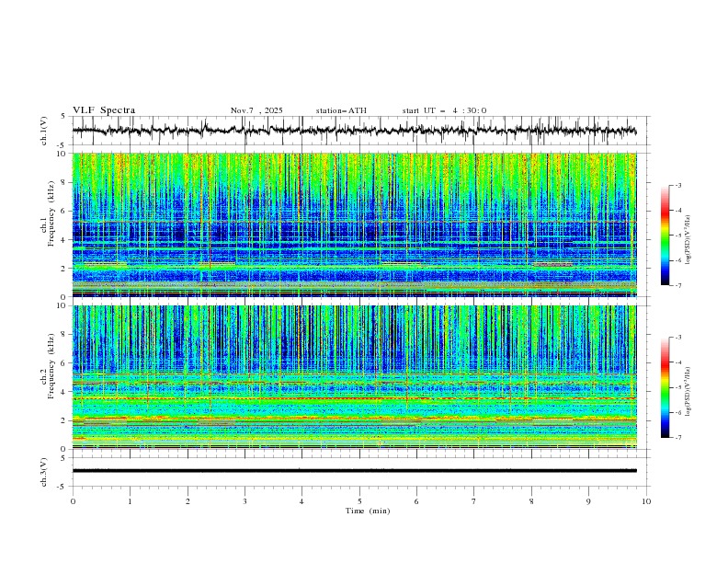Click the ch.1 "Frequency (kHz)" axis title
The width and height of the screenshot is (728, 563).
click(51, 212)
